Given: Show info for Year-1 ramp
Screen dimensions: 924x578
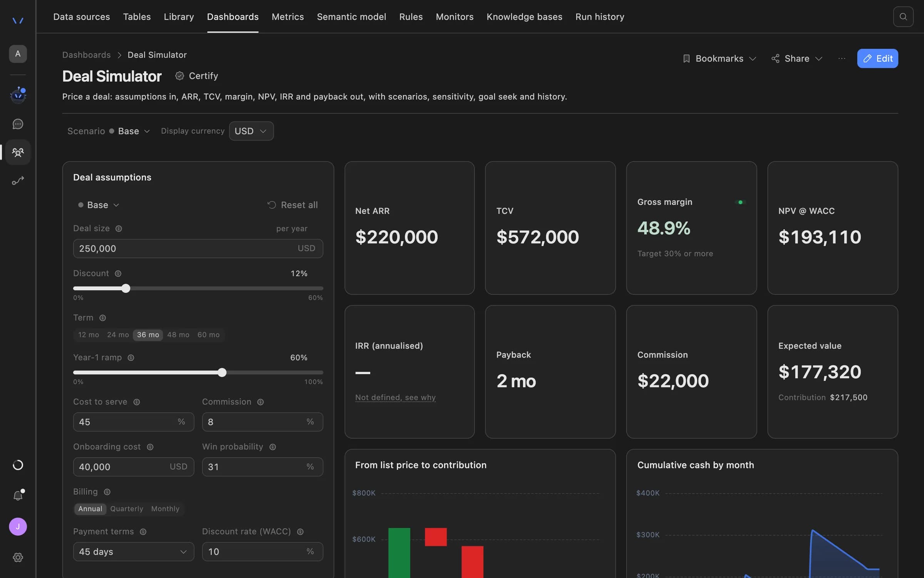Looking at the screenshot, I should 131,358.
